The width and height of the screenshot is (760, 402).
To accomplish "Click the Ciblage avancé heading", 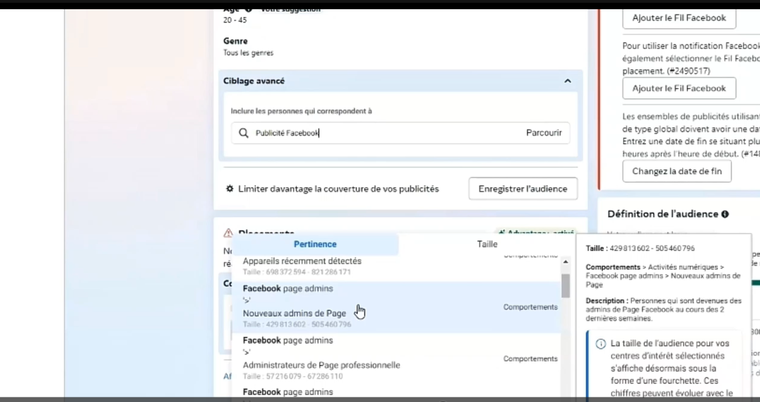I will click(254, 81).
